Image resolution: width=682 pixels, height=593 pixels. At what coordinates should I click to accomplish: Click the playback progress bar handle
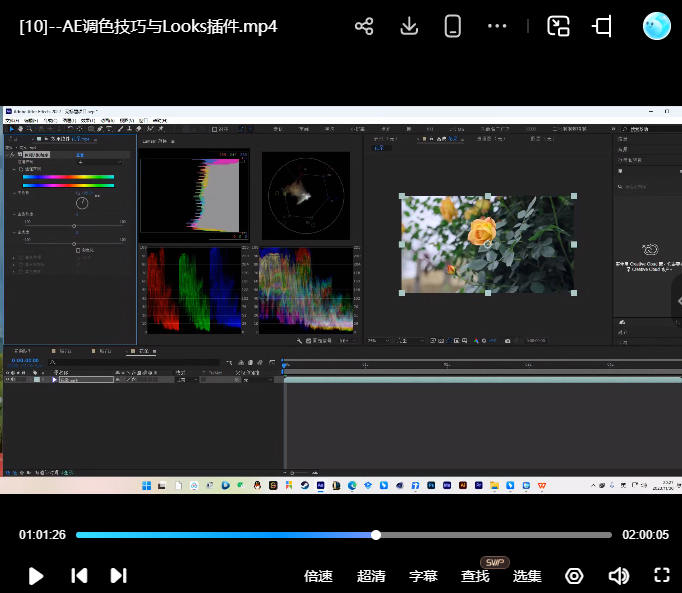point(376,535)
